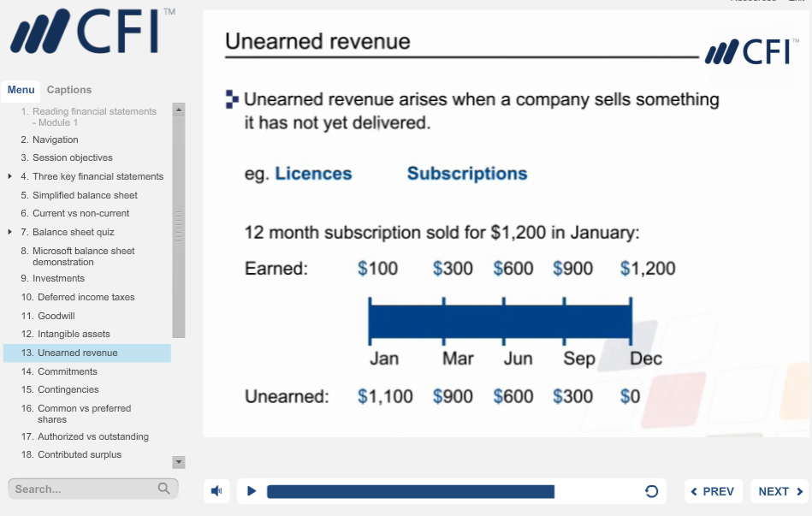Image resolution: width=812 pixels, height=516 pixels.
Task: Select the highlighted Unearned revenue item
Action: (x=87, y=353)
